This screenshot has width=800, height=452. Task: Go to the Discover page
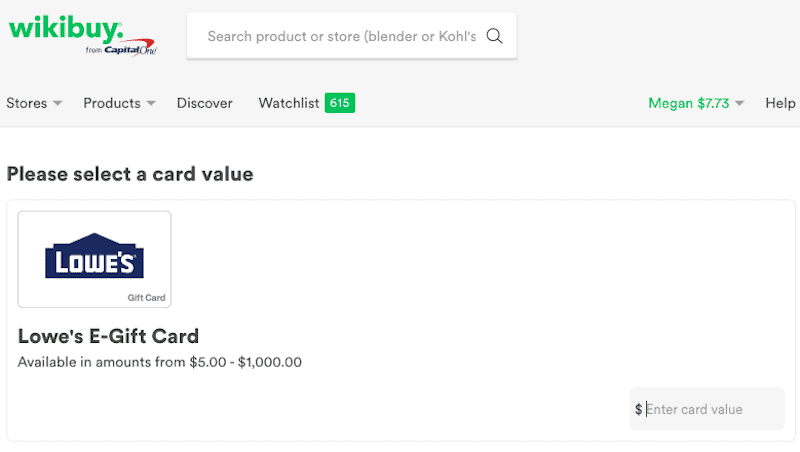[x=204, y=103]
